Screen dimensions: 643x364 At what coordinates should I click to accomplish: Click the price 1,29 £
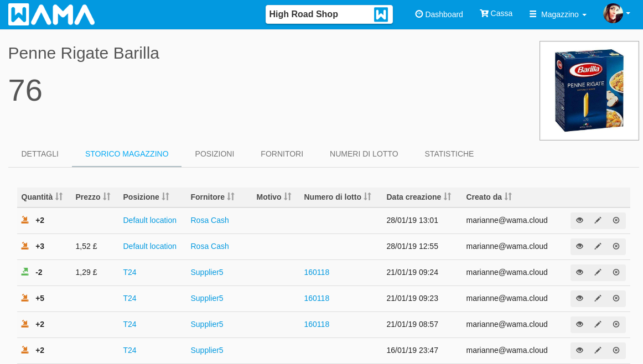86,273
